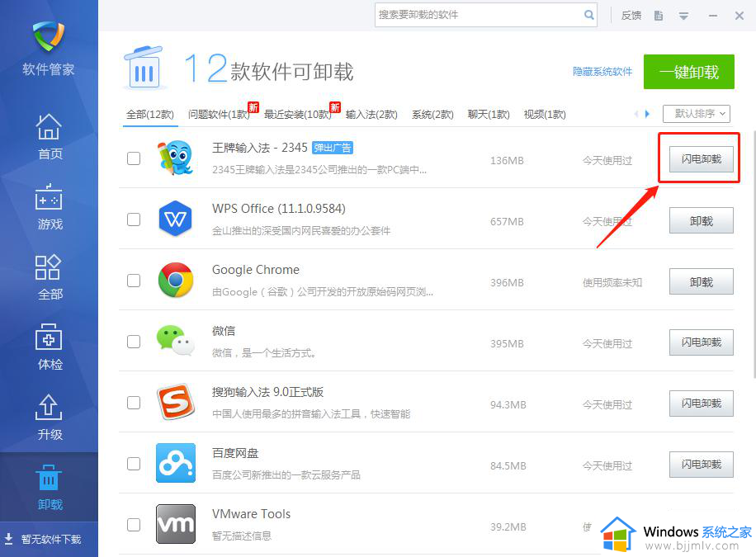The height and width of the screenshot is (557, 756).
Task: Check the 王牌输入法 - 2345 checkbox
Action: 134,158
